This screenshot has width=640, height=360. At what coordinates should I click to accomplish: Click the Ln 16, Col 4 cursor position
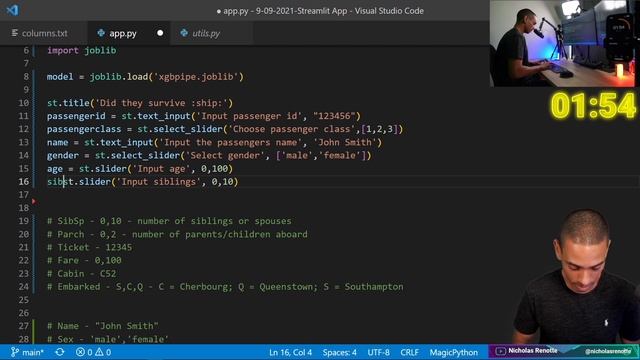(x=290, y=352)
